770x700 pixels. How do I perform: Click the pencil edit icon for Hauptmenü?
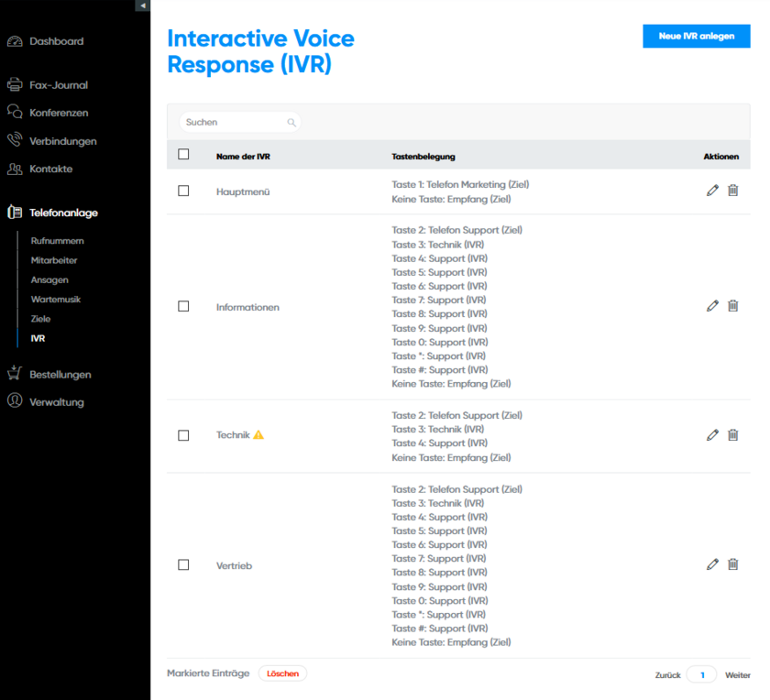click(712, 191)
